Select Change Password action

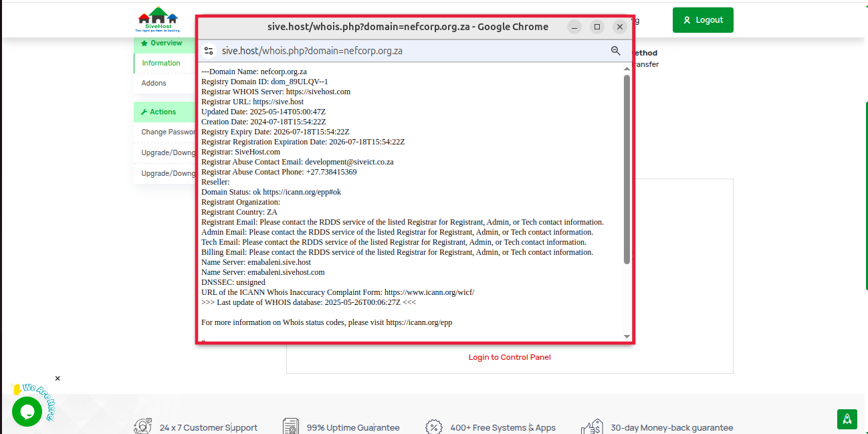click(168, 132)
